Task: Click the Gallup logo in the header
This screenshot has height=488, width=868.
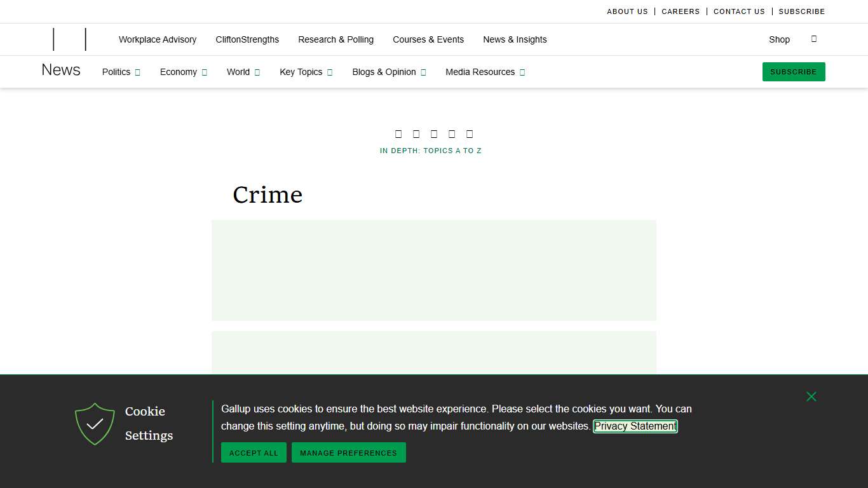Action: pos(69,39)
